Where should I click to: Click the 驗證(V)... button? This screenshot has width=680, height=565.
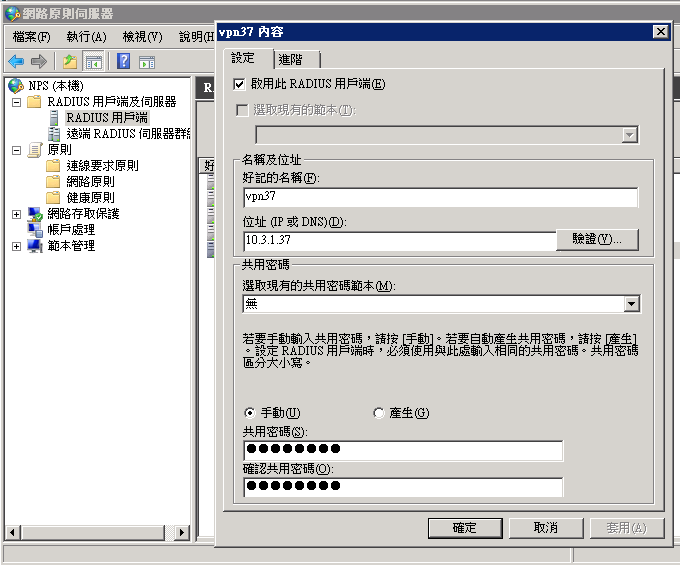pyautogui.click(x=597, y=240)
